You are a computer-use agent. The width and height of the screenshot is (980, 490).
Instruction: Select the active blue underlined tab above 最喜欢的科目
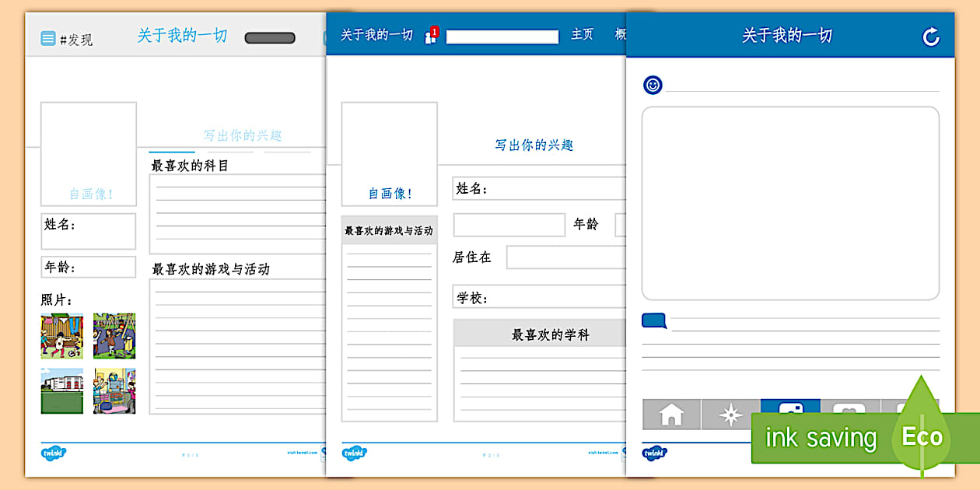click(172, 152)
